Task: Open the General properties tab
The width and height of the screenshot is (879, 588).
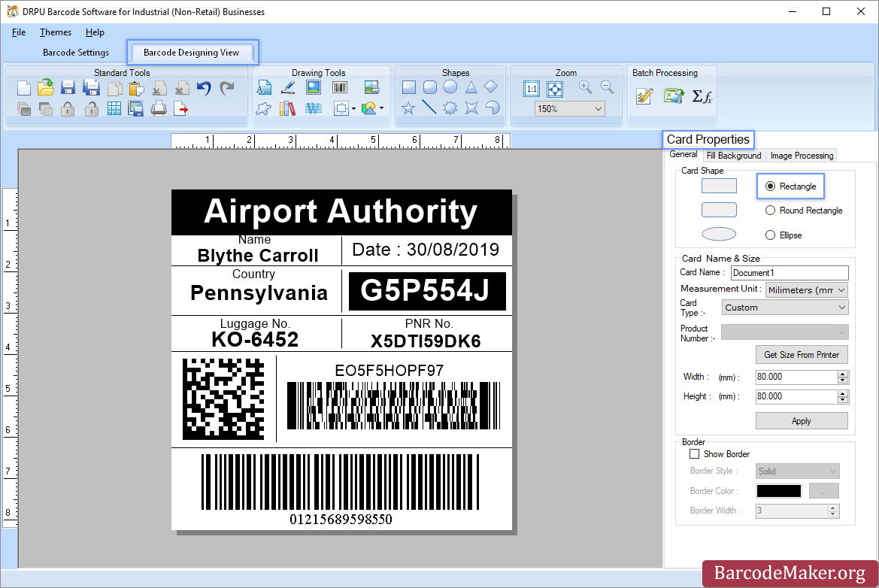Action: click(x=683, y=154)
